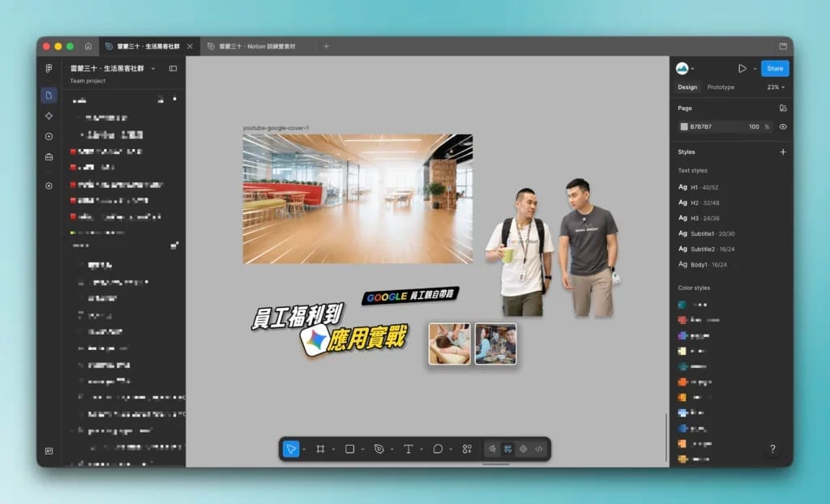This screenshot has height=504, width=830.
Task: Select the massage photo thumbnail on canvas
Action: tap(449, 344)
